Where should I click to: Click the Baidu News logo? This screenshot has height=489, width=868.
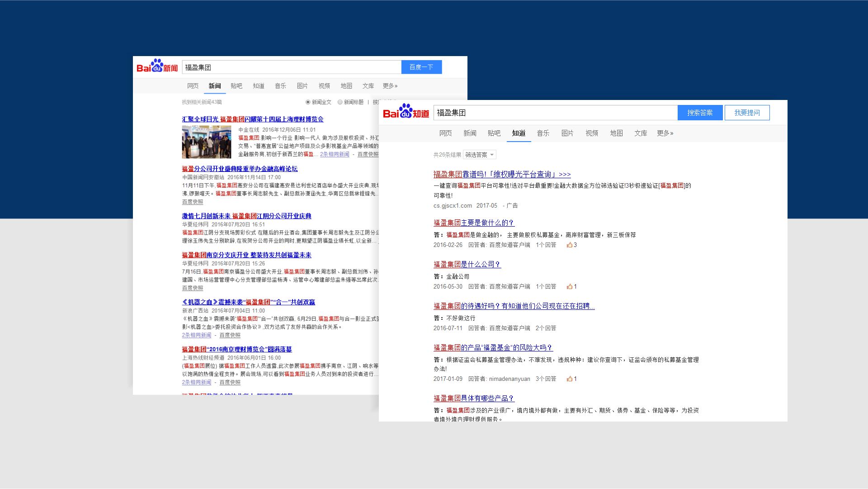157,66
